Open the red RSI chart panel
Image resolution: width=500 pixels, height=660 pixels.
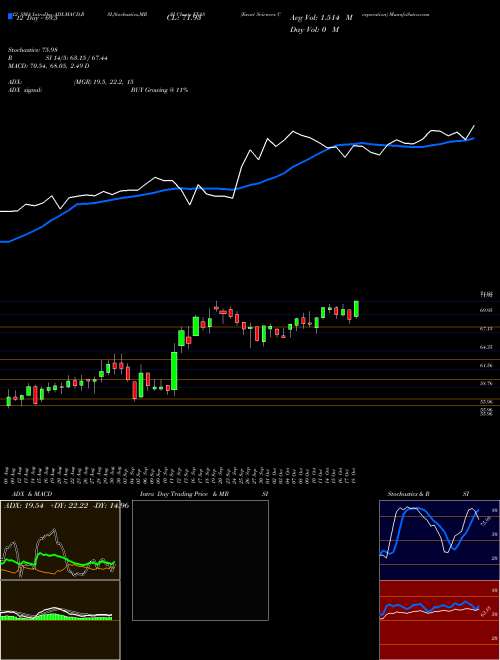pos(439,620)
